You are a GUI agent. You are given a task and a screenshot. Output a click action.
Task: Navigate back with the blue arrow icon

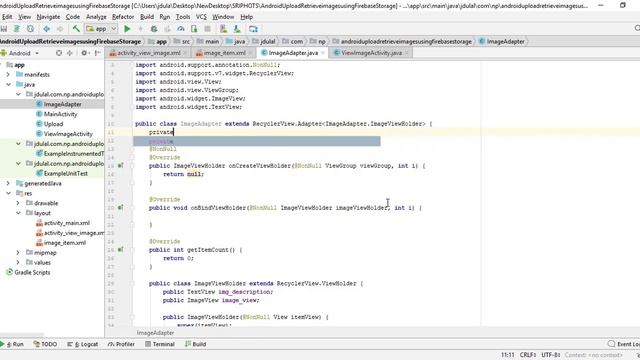pyautogui.click(x=47, y=29)
